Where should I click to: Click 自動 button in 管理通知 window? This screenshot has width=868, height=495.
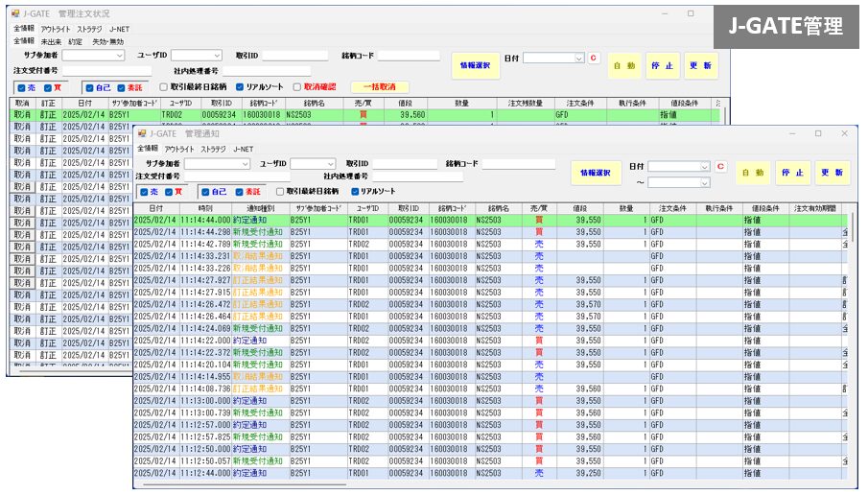coord(752,174)
